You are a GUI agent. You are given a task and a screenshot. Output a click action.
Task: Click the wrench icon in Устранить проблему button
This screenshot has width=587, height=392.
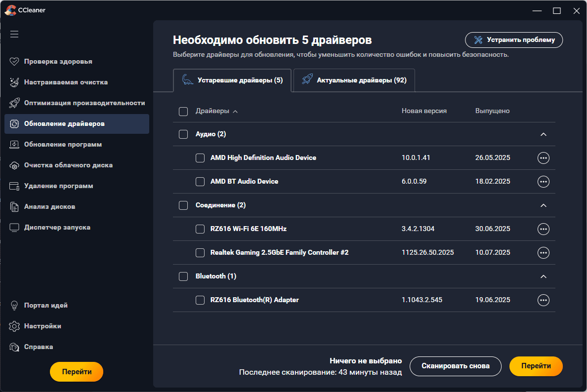pos(478,39)
